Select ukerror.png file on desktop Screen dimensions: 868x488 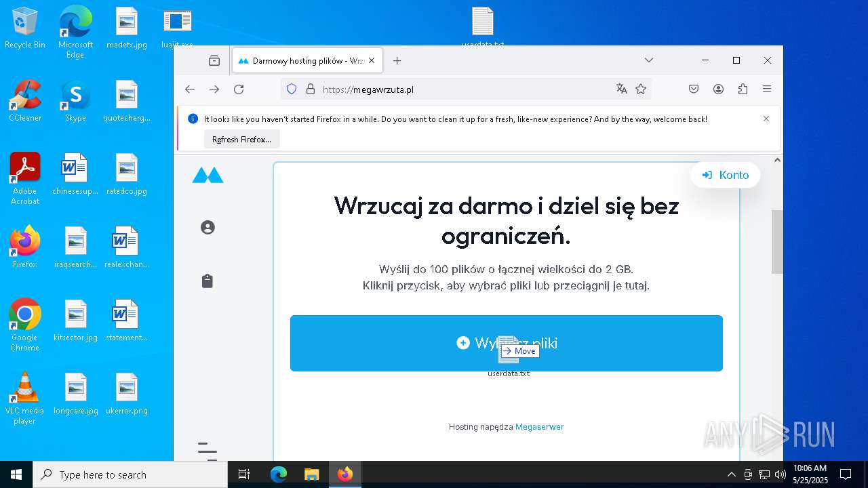pyautogui.click(x=127, y=394)
